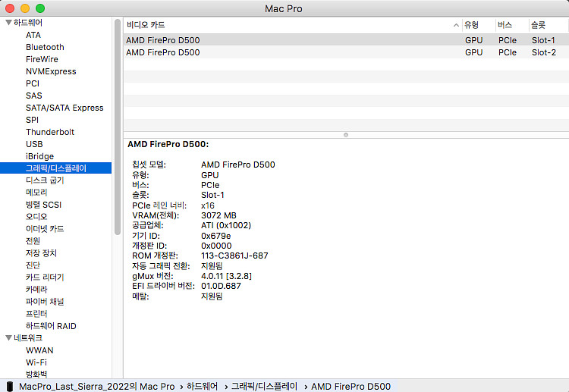Click the gMux 버전 value 4.0.11 [3.2.8]
This screenshot has width=569, height=392.
[x=226, y=276]
